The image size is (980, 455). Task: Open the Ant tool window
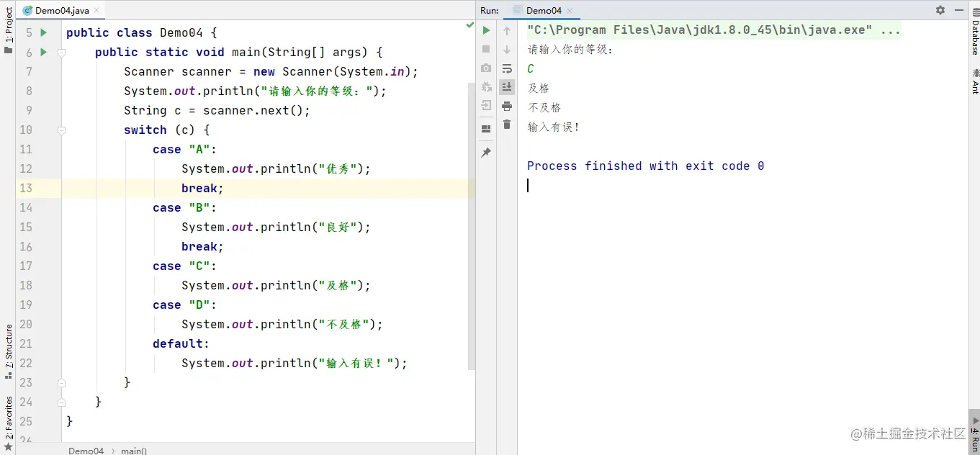coord(975,81)
